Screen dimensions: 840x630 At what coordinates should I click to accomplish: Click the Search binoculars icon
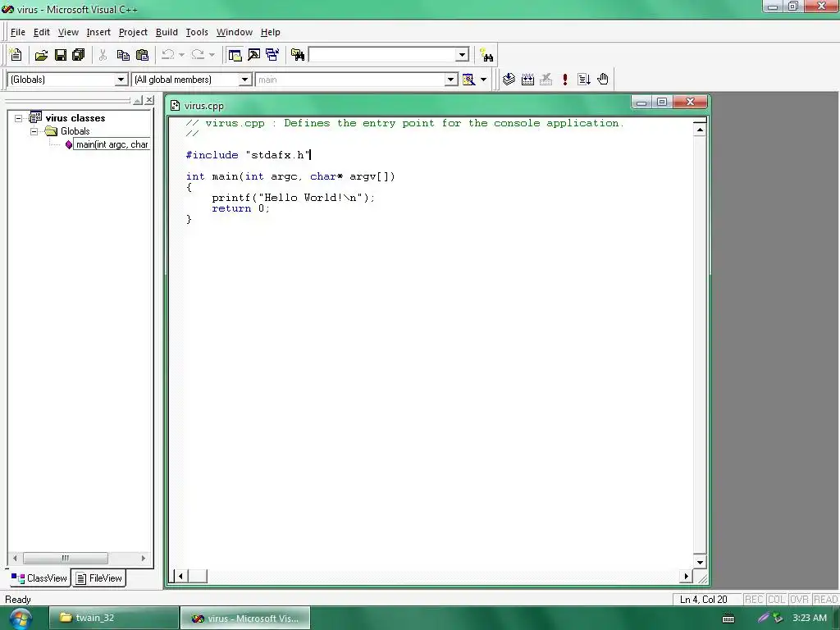coord(486,55)
